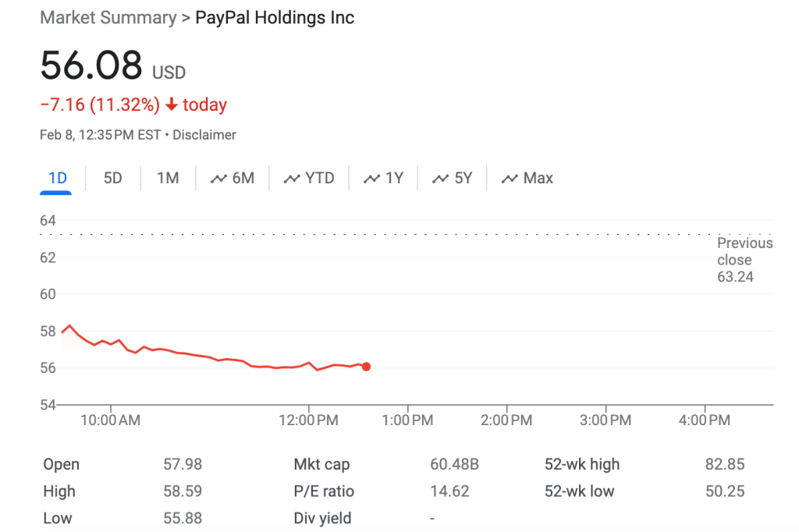
Task: Click the trend icon beside YTD
Action: tap(292, 179)
